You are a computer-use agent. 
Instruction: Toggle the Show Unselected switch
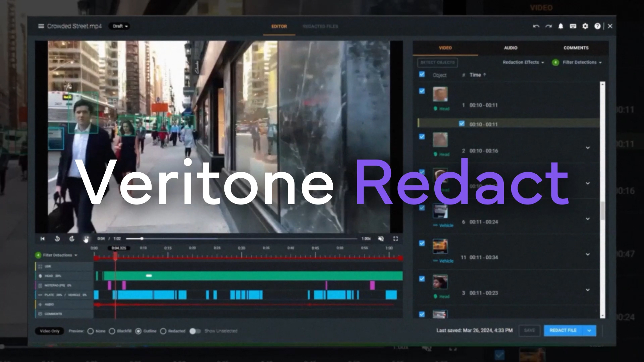point(195,331)
